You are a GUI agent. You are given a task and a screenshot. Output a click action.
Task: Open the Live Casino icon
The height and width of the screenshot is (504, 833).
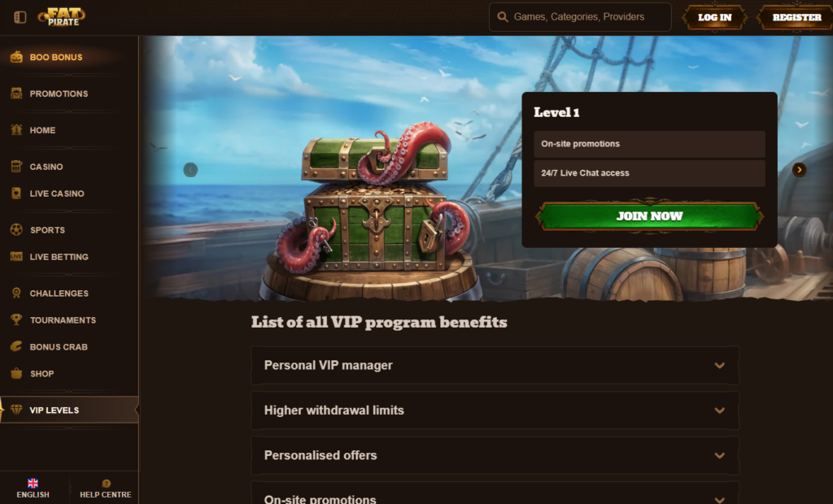pos(16,193)
